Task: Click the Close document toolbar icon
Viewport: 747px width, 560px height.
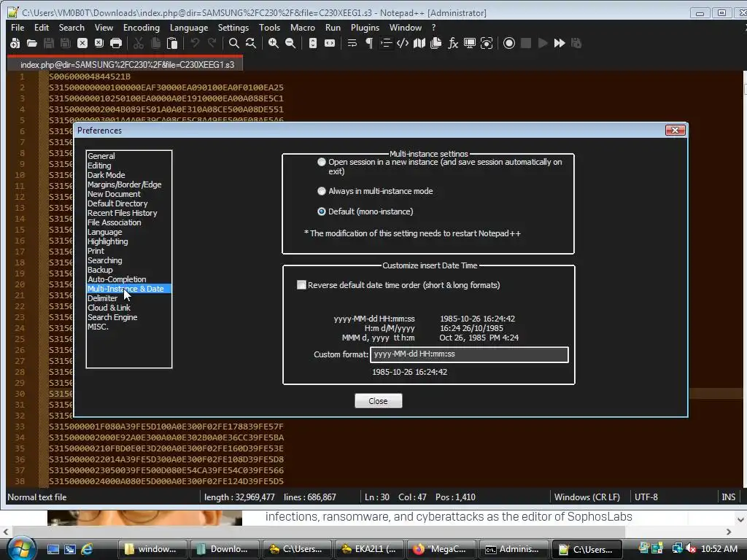Action: pos(82,43)
